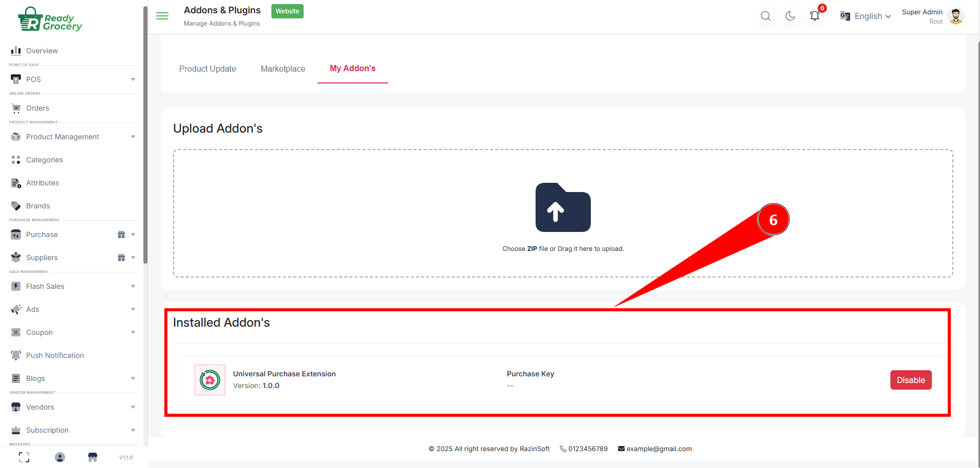Disable the Universal Purchase Extension addon

pos(910,380)
